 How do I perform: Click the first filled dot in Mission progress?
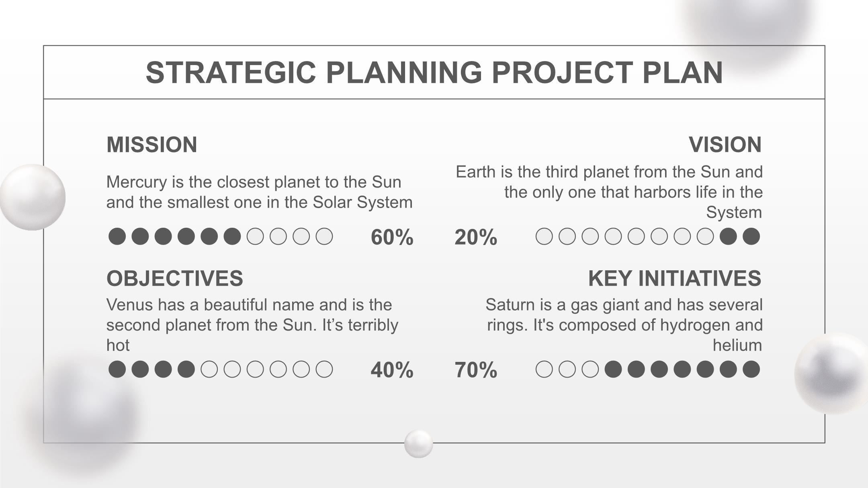[117, 237]
